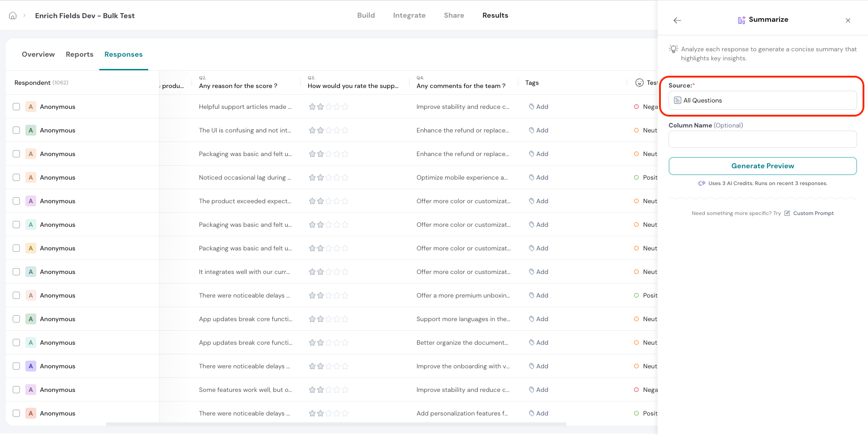Open Q2 Any reason for score column
Viewport: 868px width, 435px height.
(238, 86)
